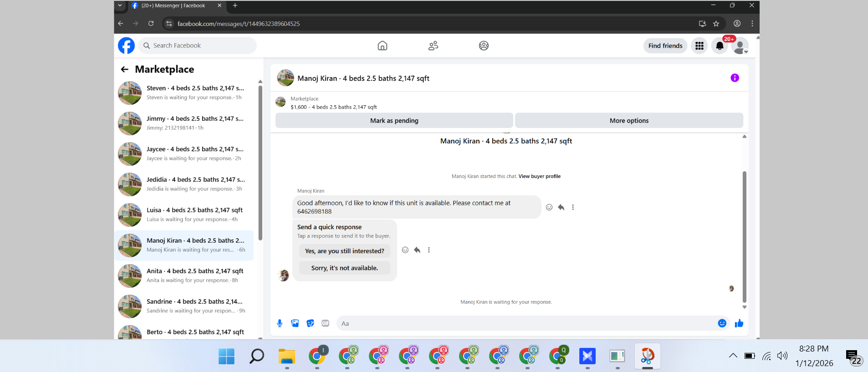Send 'Yes, are you still interested?' reply

tap(345, 251)
